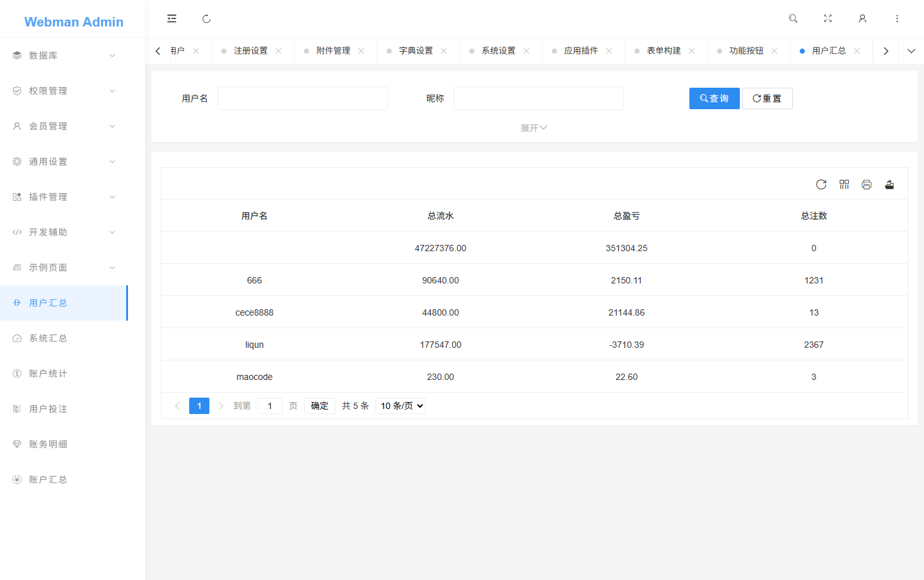This screenshot has width=924, height=580.
Task: Enter fullscreen using the expand icon
Action: 828,18
